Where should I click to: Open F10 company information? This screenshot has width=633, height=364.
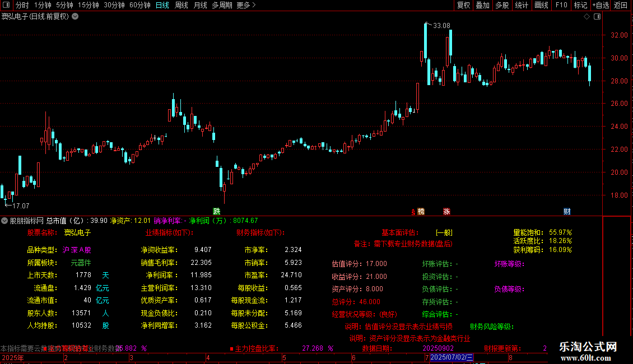click(561, 5)
